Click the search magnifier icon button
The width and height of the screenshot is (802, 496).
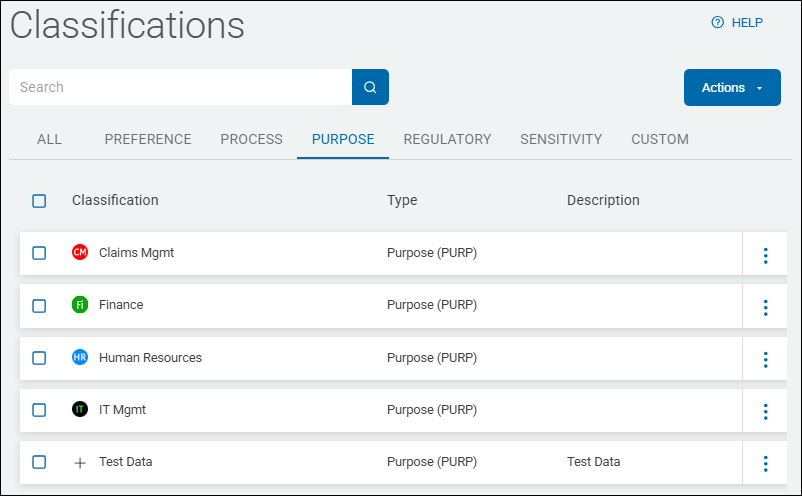[370, 87]
